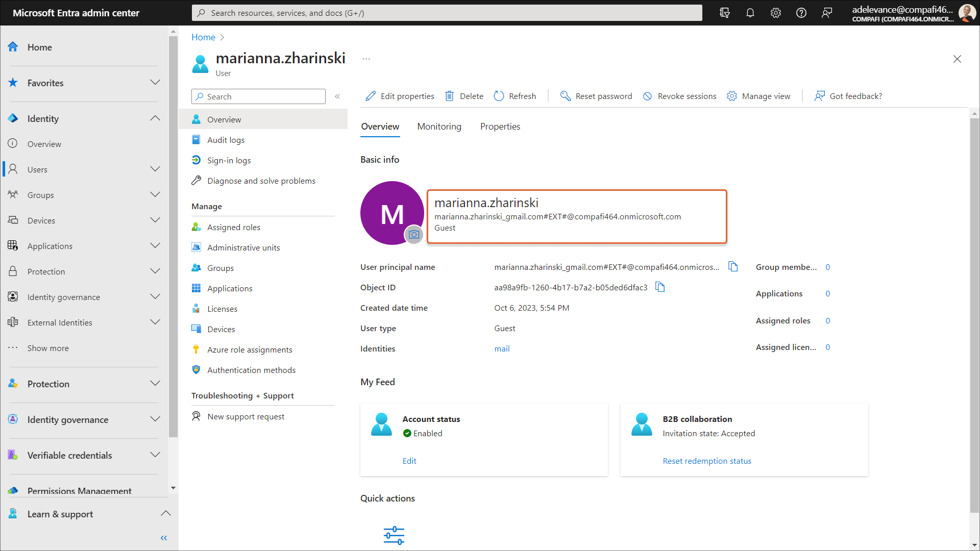Collapse the left navigation sidebar
980x551 pixels.
163,538
